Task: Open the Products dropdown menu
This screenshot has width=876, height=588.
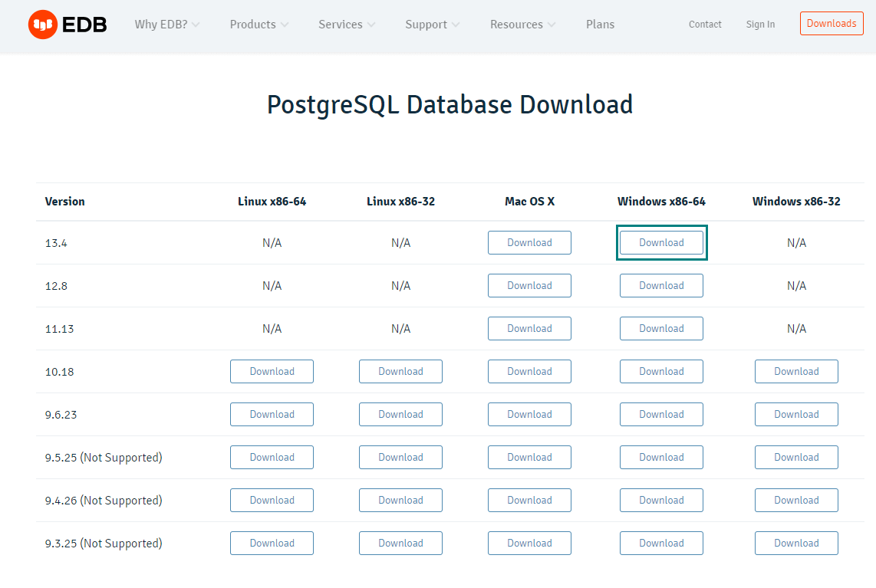Action: (259, 25)
